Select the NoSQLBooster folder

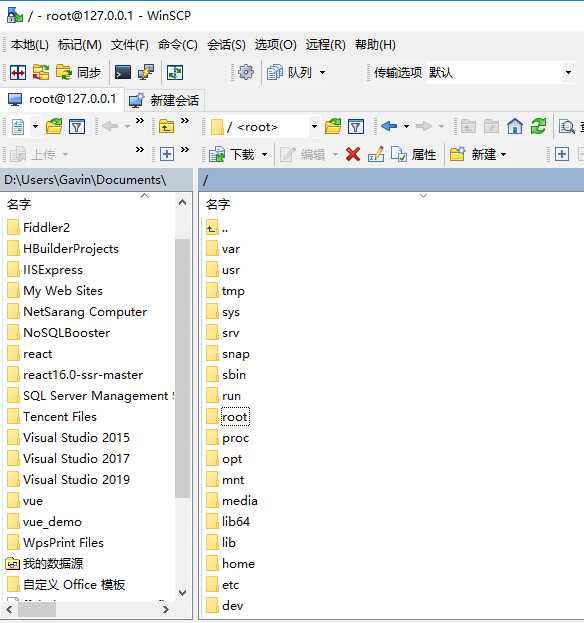click(59, 333)
